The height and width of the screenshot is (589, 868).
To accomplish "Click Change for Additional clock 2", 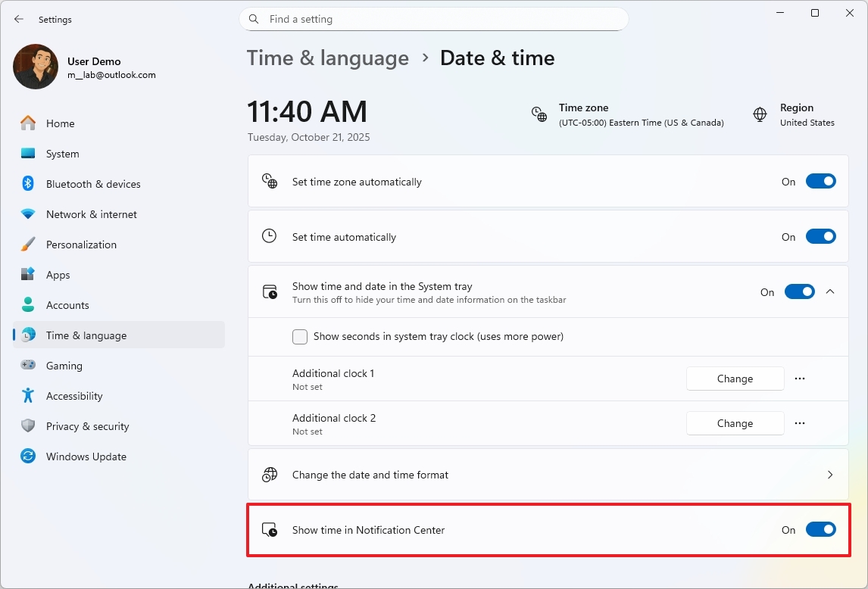I will [x=735, y=423].
